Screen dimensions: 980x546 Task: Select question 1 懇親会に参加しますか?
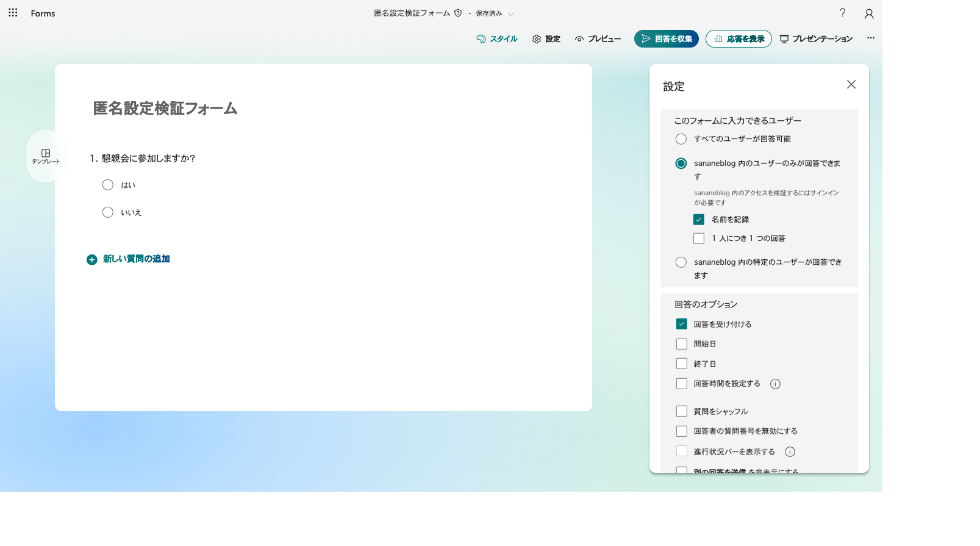click(x=143, y=158)
